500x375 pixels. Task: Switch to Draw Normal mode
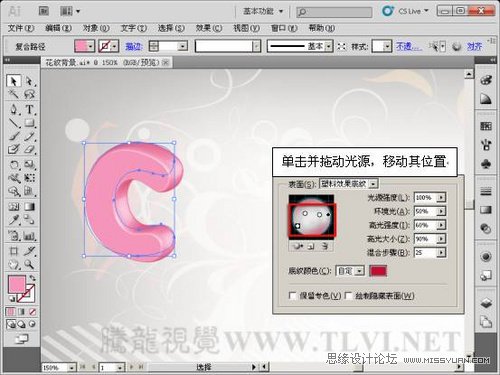[11, 324]
